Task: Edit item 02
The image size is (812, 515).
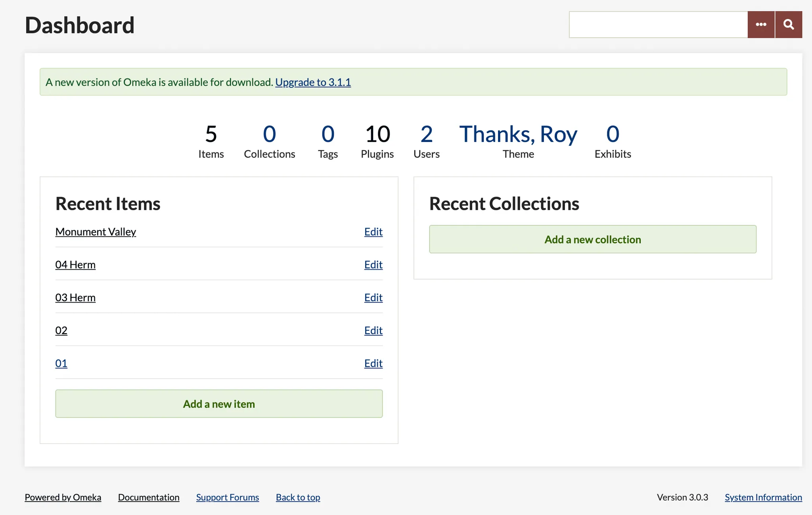Action: 373,330
